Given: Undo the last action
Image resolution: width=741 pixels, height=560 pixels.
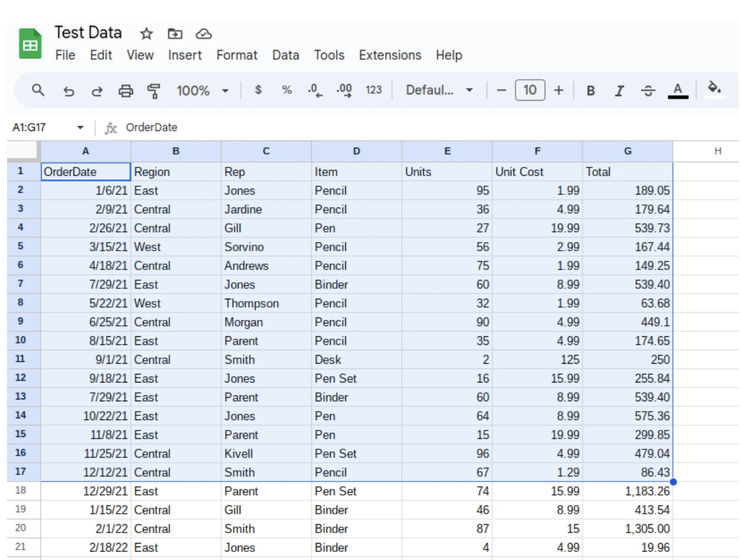Looking at the screenshot, I should point(69,91).
